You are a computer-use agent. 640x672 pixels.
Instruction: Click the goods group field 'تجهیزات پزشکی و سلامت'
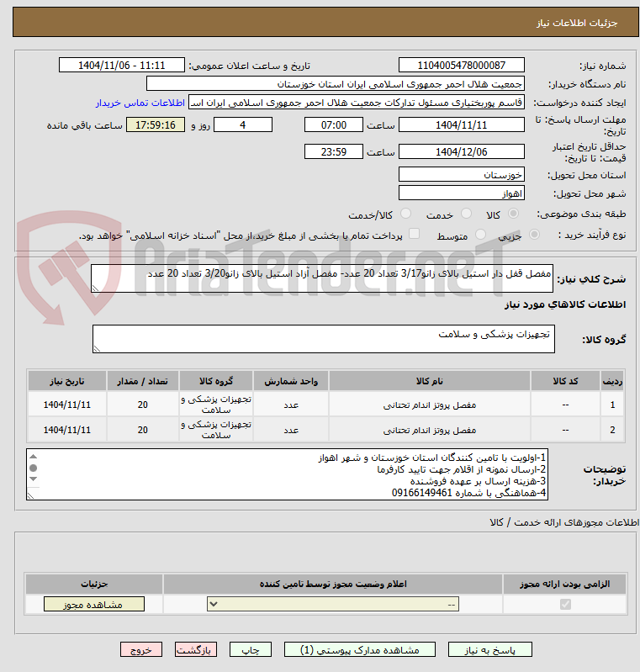point(324,339)
